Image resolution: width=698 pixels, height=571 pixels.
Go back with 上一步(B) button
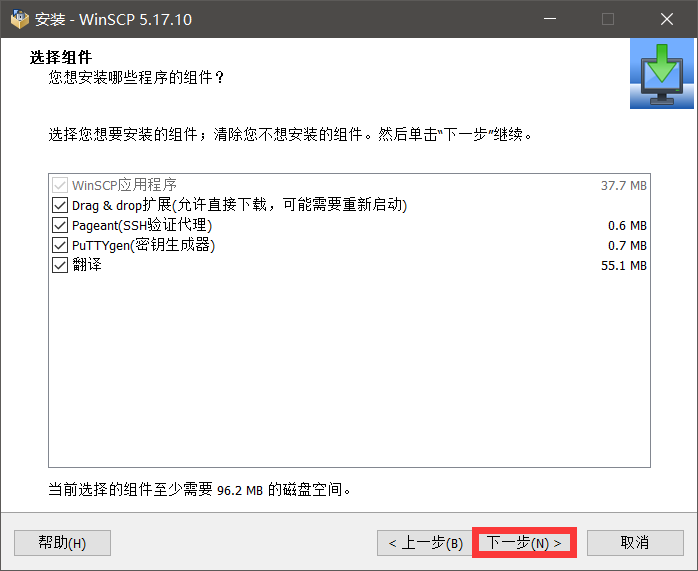[x=426, y=543]
